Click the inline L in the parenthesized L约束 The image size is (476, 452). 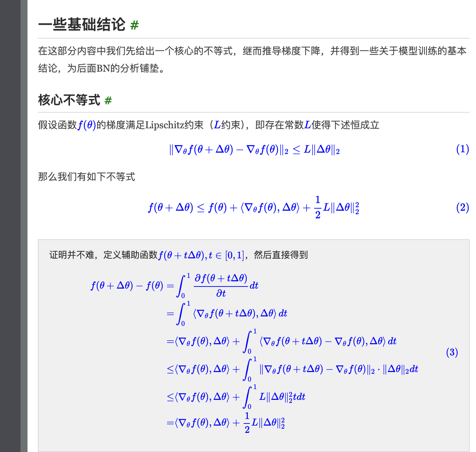click(217, 125)
